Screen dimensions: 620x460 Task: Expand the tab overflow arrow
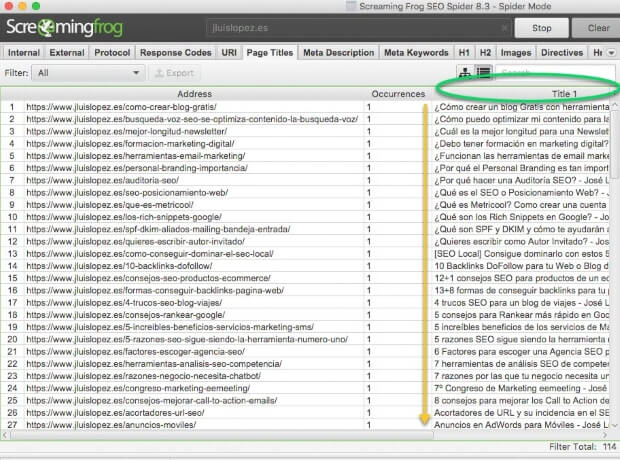click(x=611, y=53)
